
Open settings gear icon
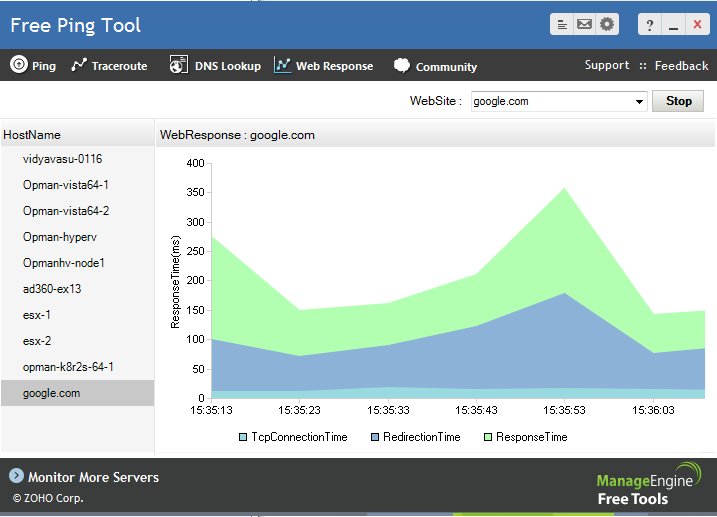607,24
